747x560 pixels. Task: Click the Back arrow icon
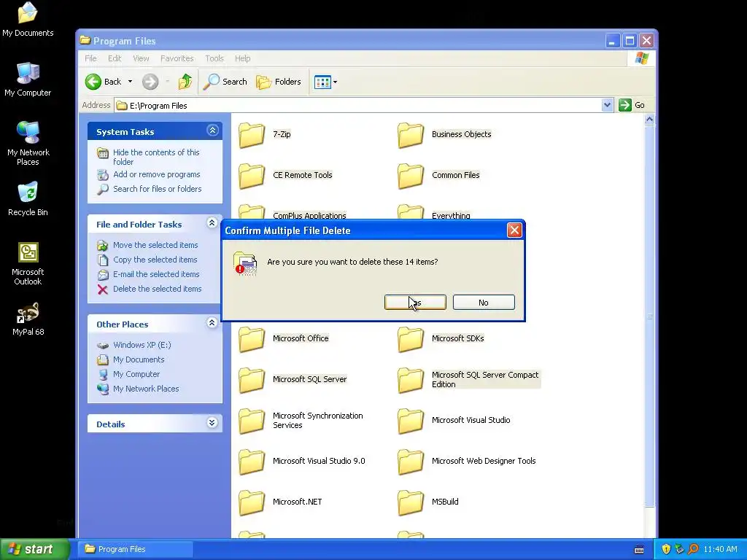click(93, 82)
